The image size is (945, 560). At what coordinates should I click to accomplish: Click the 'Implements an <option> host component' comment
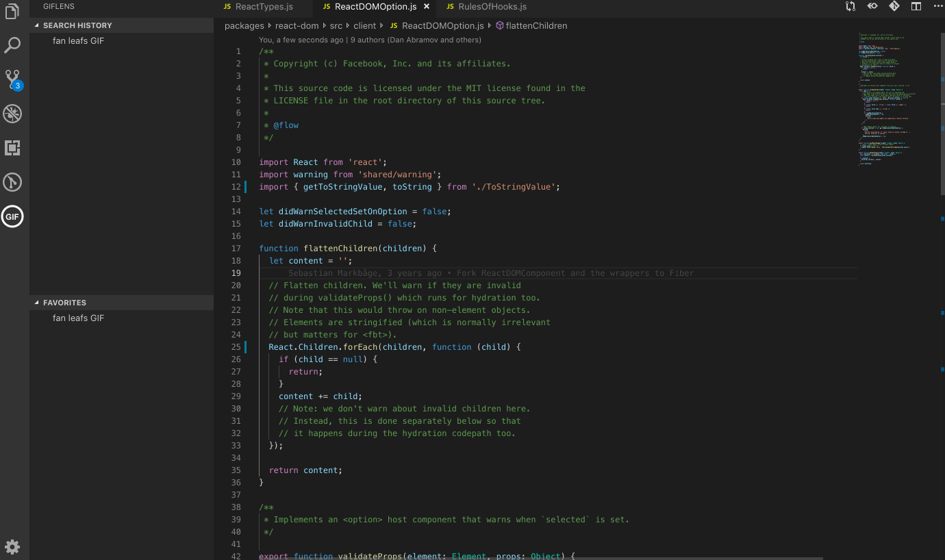click(446, 520)
